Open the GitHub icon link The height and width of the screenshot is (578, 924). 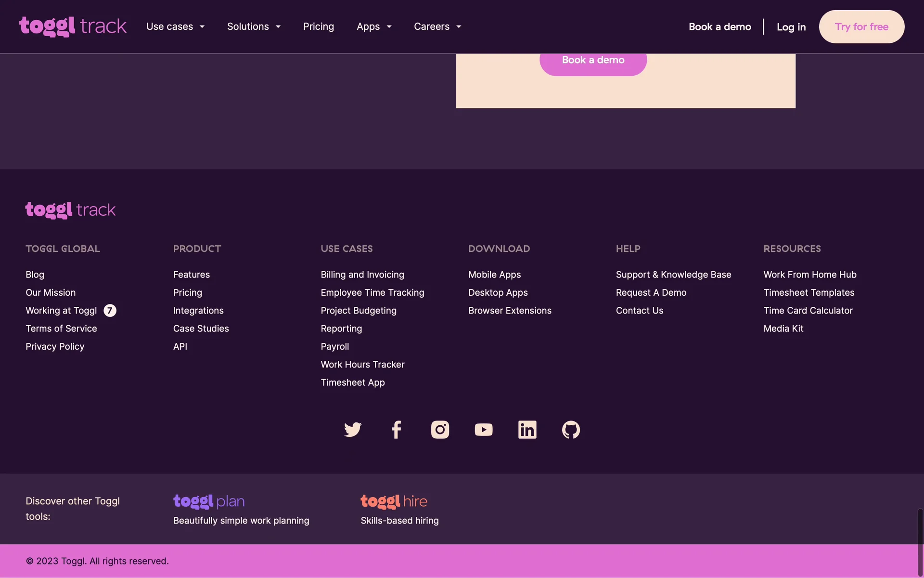(571, 429)
